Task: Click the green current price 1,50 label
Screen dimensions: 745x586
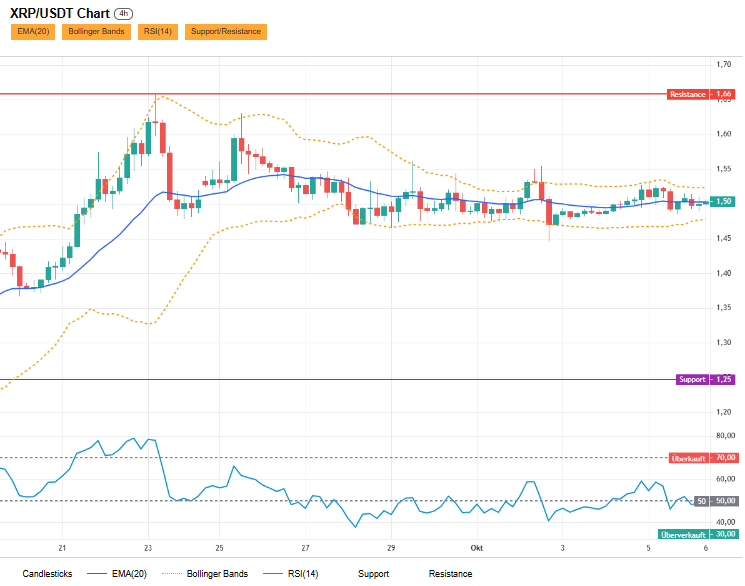Action: tap(722, 201)
